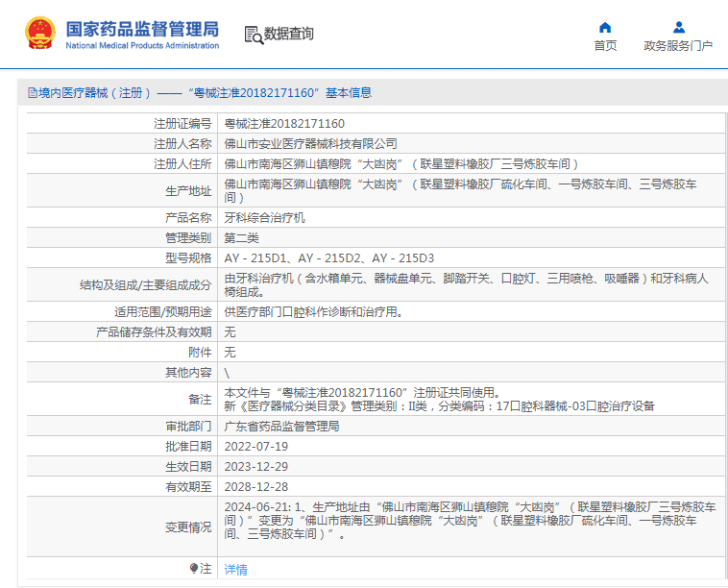Click the 国家药品监督管理局 title text
This screenshot has width=728, height=588.
tap(142, 29)
